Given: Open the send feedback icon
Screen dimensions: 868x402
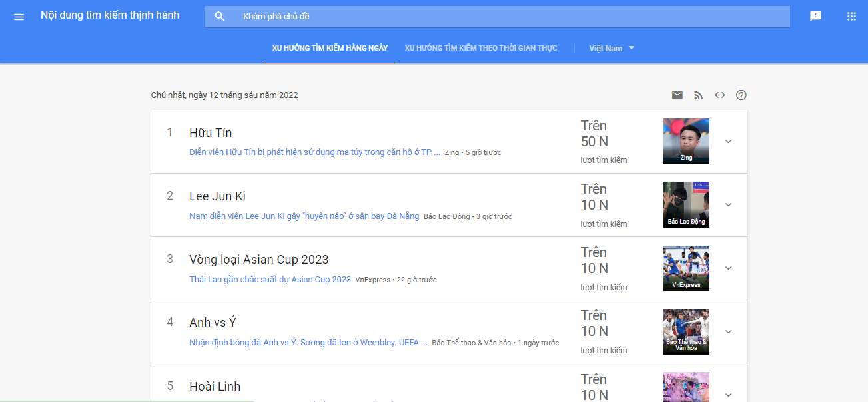Looking at the screenshot, I should pyautogui.click(x=815, y=15).
